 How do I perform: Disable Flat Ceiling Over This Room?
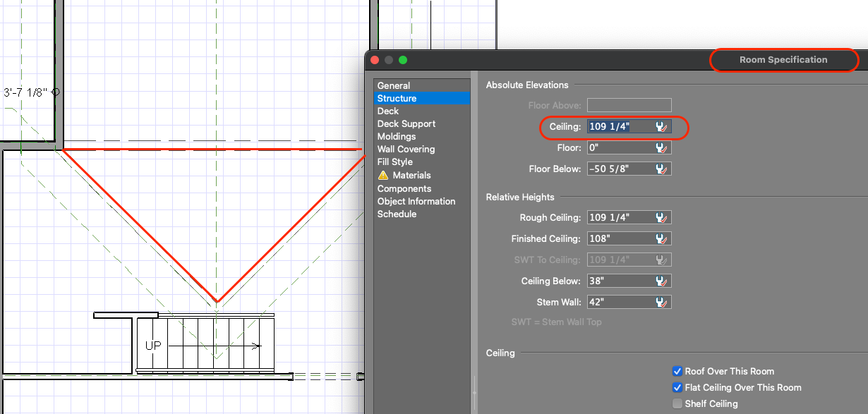point(677,388)
